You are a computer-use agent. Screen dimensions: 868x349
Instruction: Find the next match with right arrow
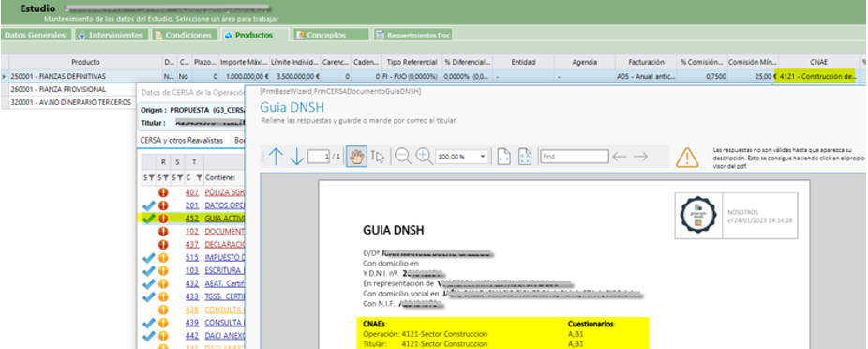640,157
